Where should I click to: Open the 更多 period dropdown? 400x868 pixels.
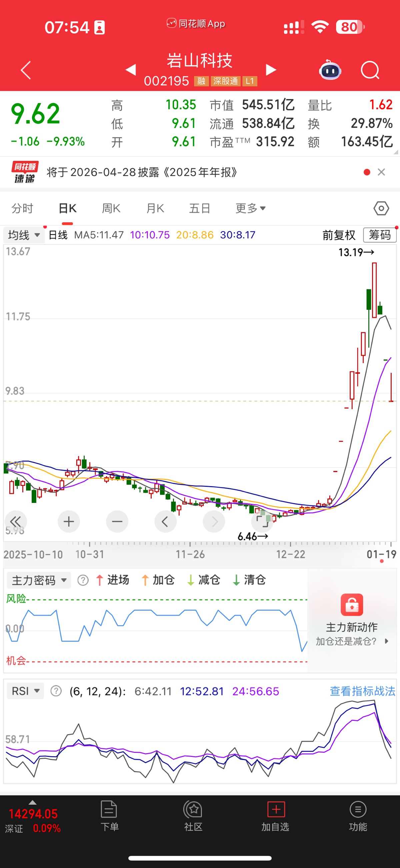point(251,209)
